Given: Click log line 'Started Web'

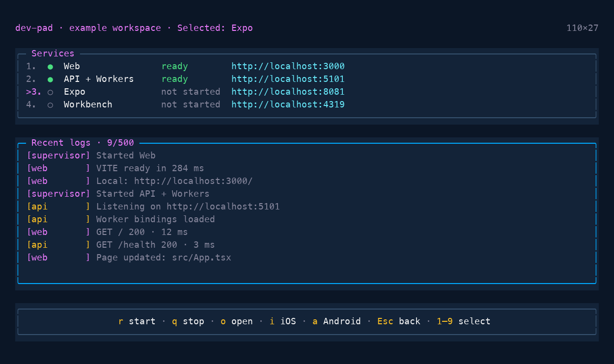Looking at the screenshot, I should point(126,156).
